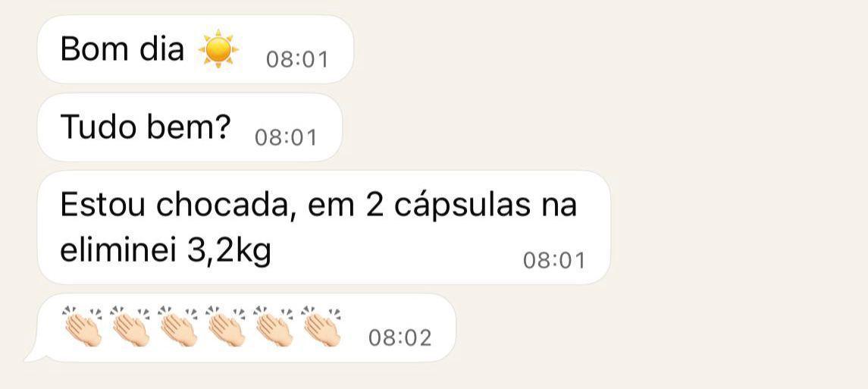Select the "Tudo bem?" message bubble

[190, 127]
